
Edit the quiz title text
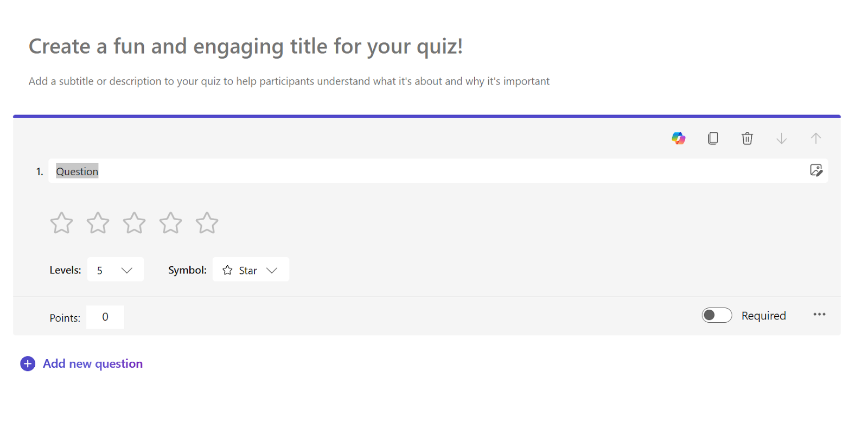[x=245, y=47]
